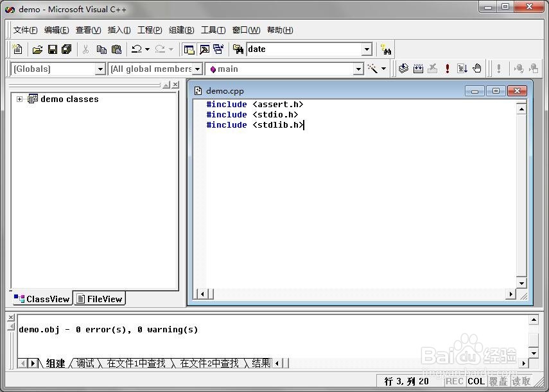Click the Stop Build icon
The width and height of the screenshot is (549, 392).
coord(433,68)
